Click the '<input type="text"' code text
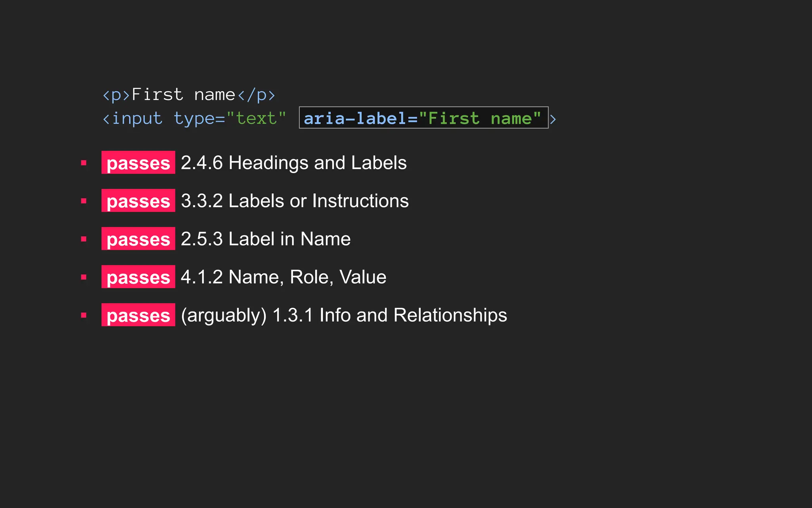 (194, 119)
